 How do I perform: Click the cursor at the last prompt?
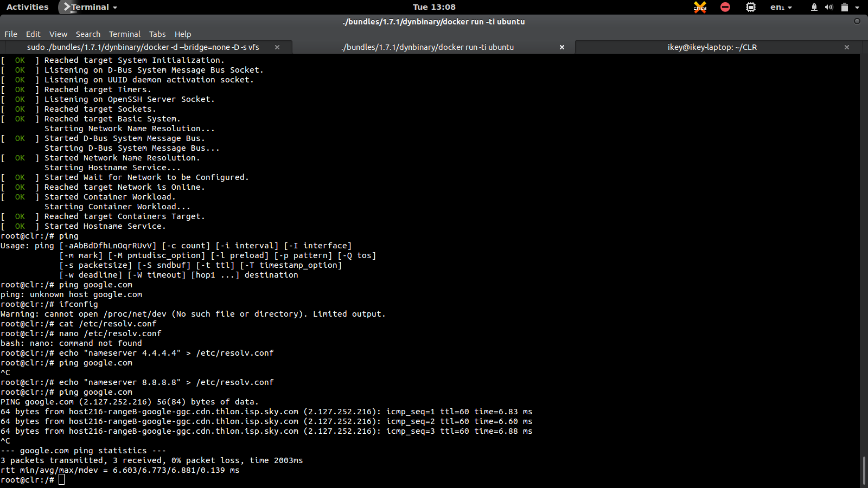[x=62, y=480]
